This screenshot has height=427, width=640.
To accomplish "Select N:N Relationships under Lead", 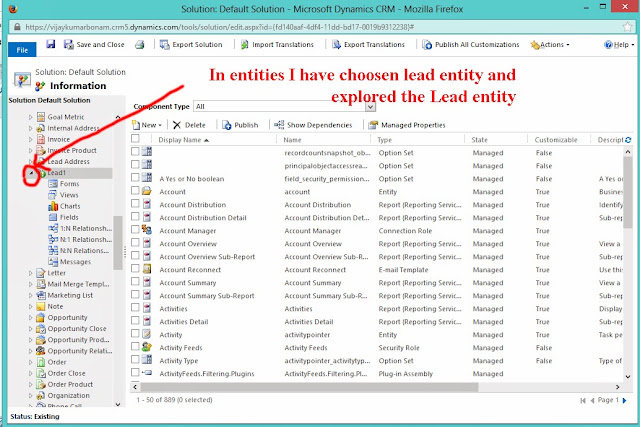I will point(84,250).
